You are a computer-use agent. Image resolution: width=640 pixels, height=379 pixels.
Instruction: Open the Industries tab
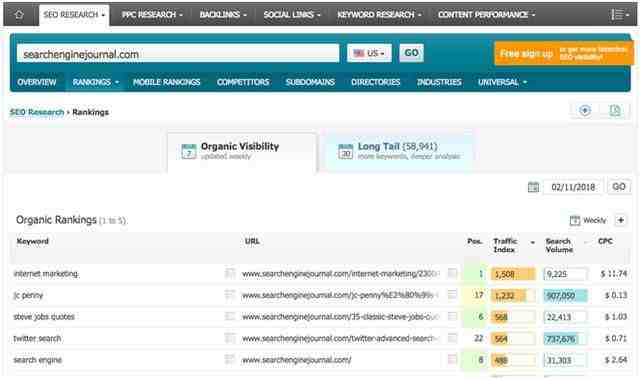tap(439, 82)
